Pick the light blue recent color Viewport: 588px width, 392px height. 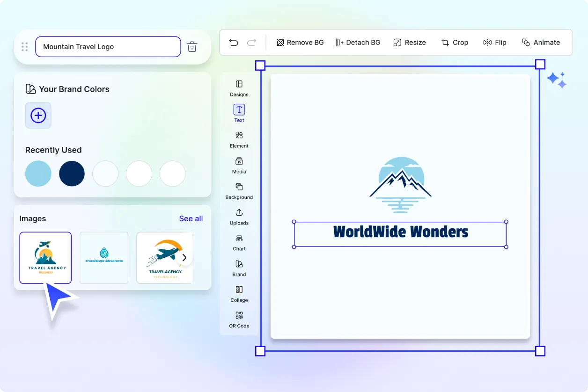[x=38, y=174]
